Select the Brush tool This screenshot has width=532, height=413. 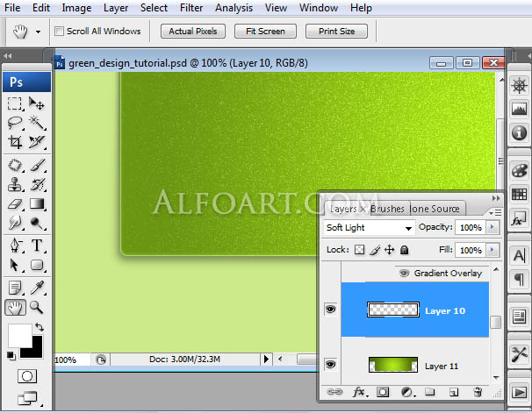[38, 166]
